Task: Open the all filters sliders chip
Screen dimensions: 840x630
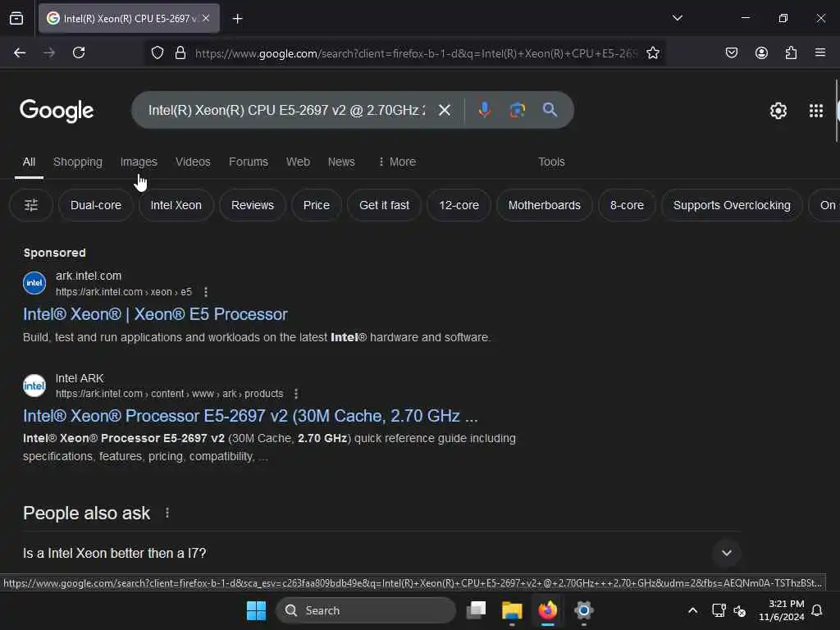Action: coord(31,205)
